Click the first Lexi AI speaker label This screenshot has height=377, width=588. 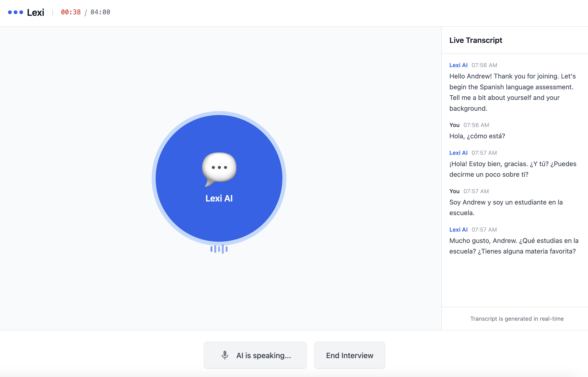tap(458, 65)
